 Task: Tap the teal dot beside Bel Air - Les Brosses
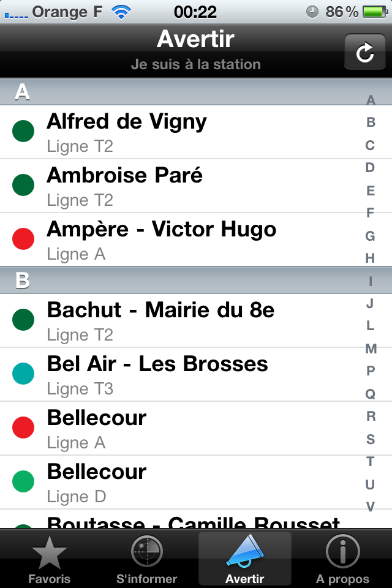[x=23, y=374]
